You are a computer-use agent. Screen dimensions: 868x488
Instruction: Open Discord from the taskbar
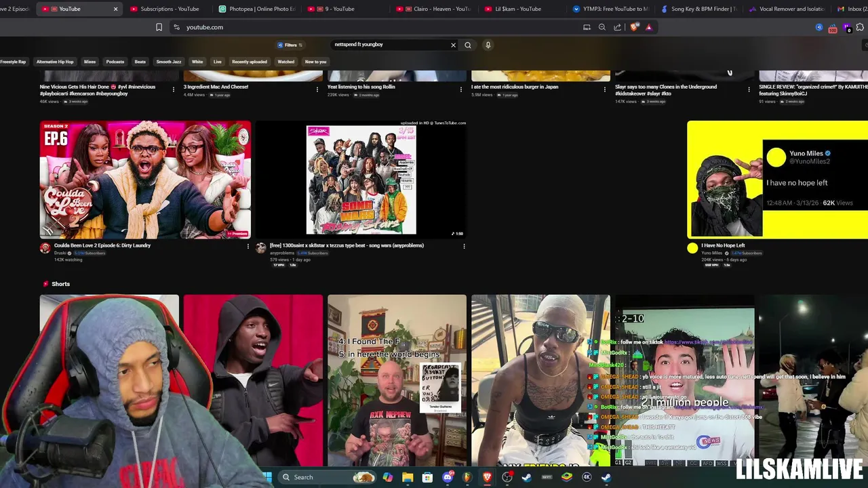(x=448, y=477)
